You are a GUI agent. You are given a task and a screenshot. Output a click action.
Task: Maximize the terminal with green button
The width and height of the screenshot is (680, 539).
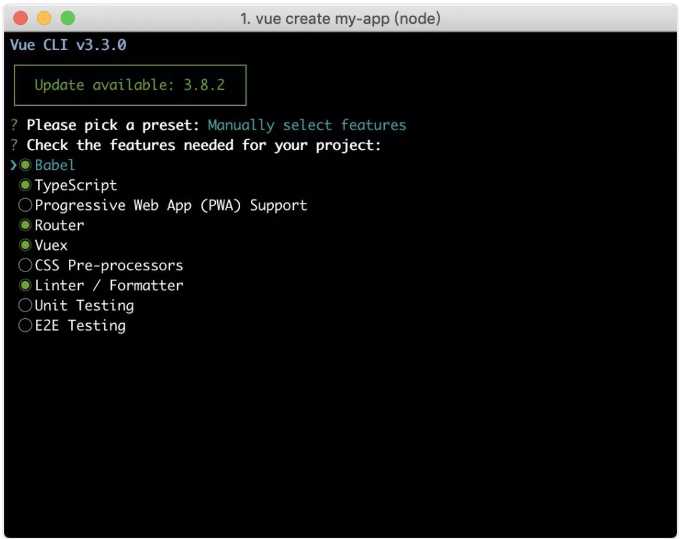tap(68, 18)
